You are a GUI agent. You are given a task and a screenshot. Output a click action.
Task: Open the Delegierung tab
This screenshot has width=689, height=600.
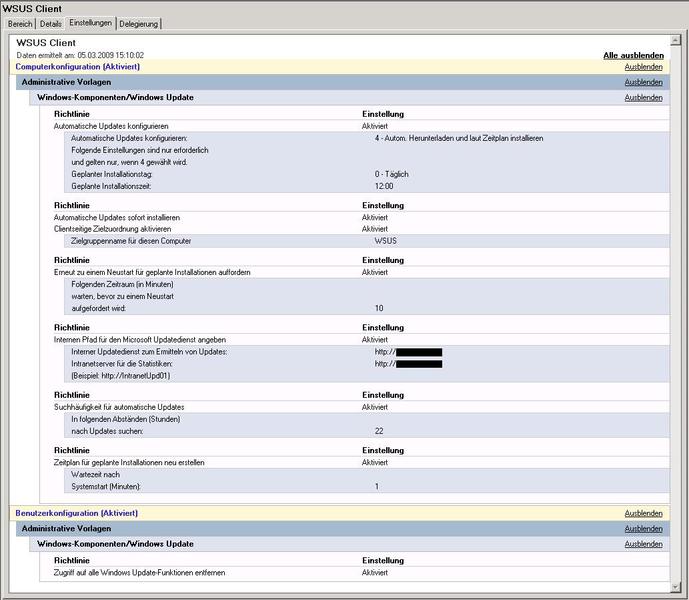[x=138, y=24]
